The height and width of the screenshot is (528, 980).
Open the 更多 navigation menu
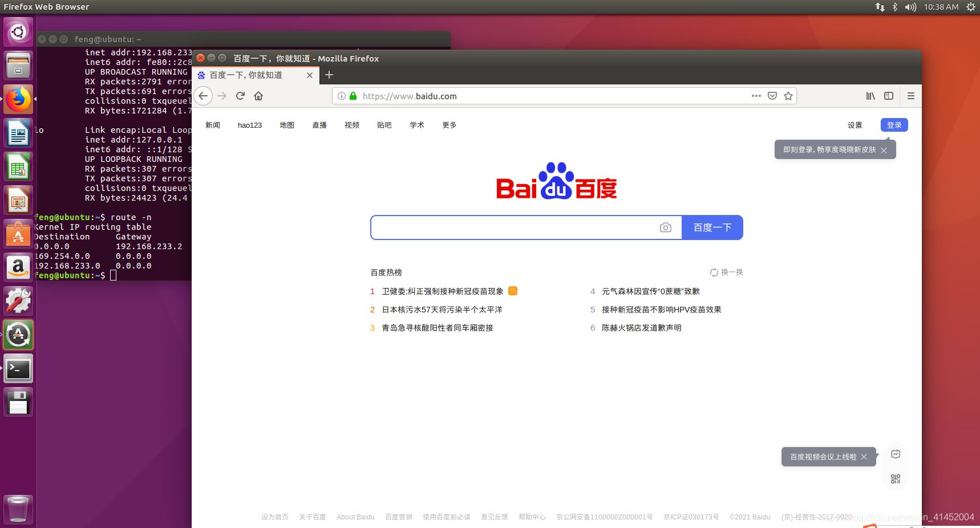(x=449, y=125)
